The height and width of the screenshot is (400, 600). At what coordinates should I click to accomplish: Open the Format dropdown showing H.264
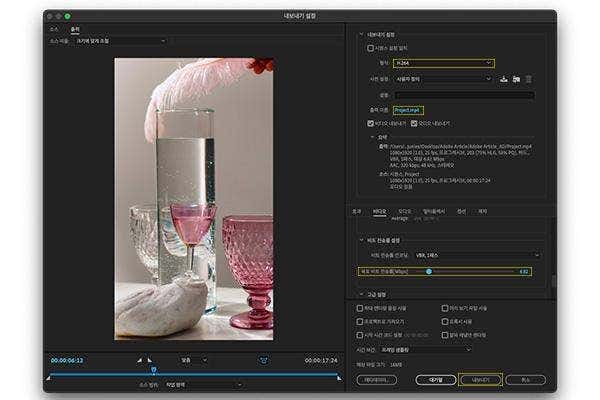[443, 62]
